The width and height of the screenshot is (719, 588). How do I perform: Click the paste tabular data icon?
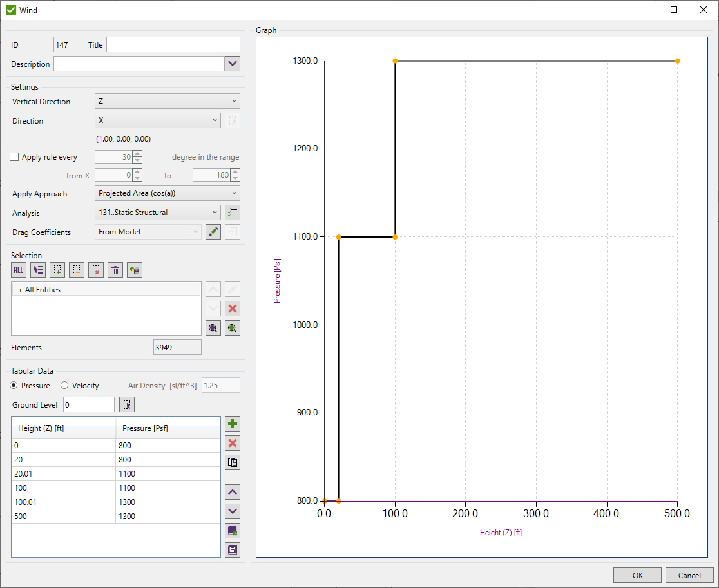232,462
